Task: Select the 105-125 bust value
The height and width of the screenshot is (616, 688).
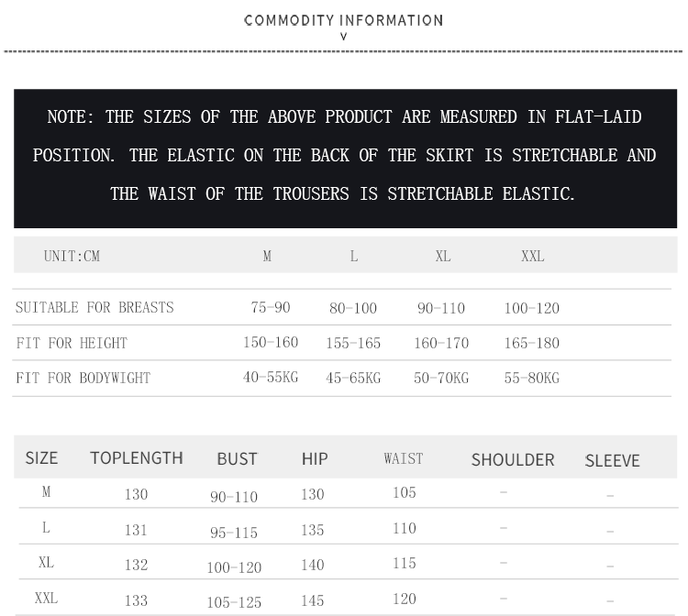Action: coord(234,602)
